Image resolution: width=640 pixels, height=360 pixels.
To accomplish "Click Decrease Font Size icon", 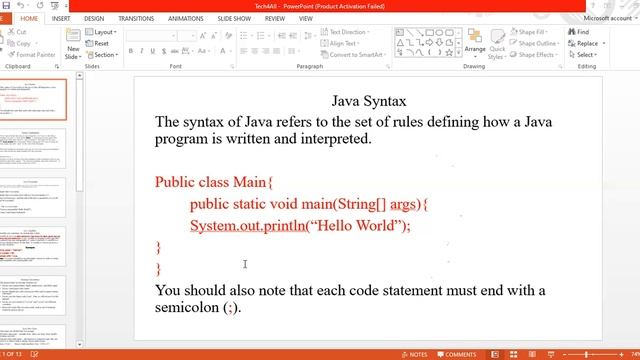I will pyautogui.click(x=214, y=36).
